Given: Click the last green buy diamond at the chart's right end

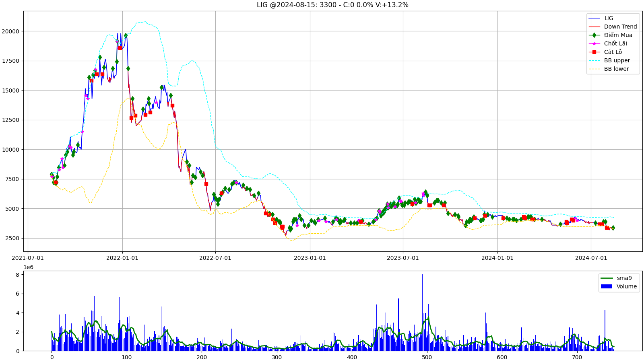Looking at the screenshot, I should [613, 228].
